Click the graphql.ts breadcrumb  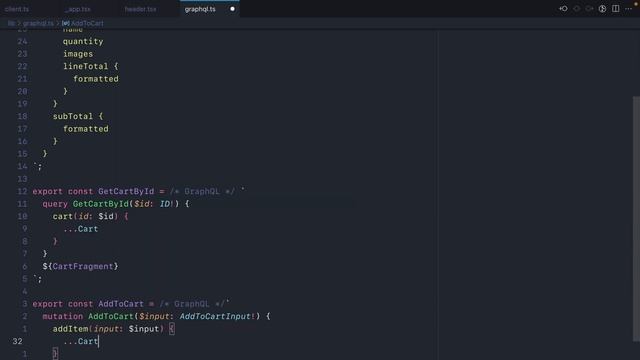tap(38, 24)
